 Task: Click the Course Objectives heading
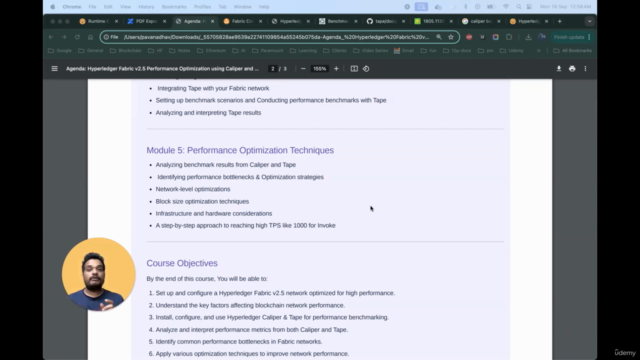click(x=182, y=263)
